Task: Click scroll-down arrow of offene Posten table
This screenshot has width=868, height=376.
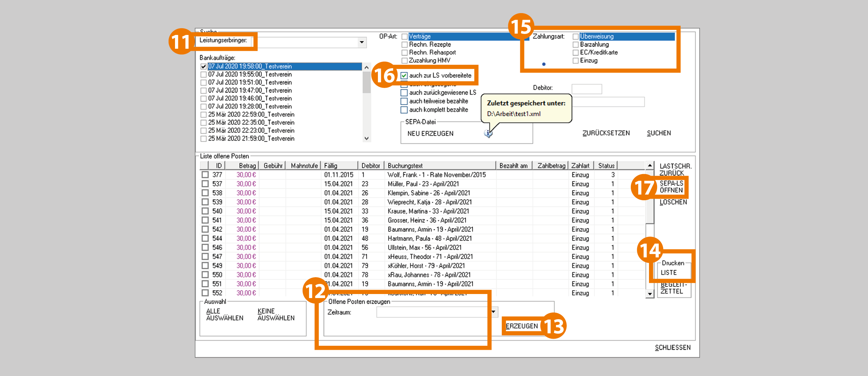Action: (650, 294)
